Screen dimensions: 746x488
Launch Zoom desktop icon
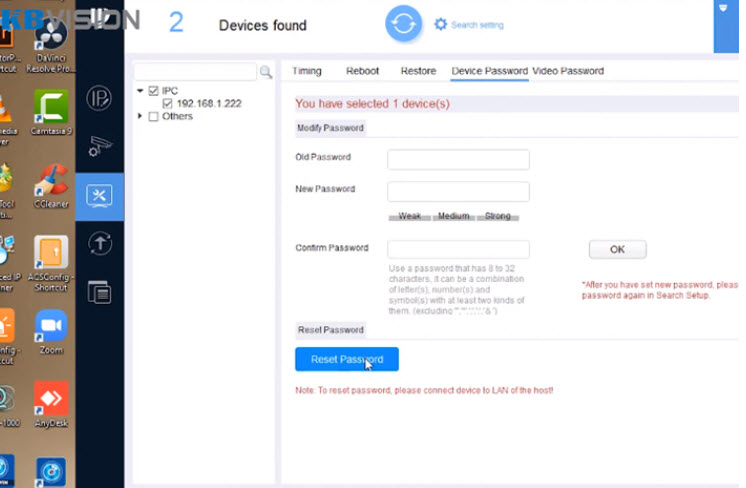[51, 332]
